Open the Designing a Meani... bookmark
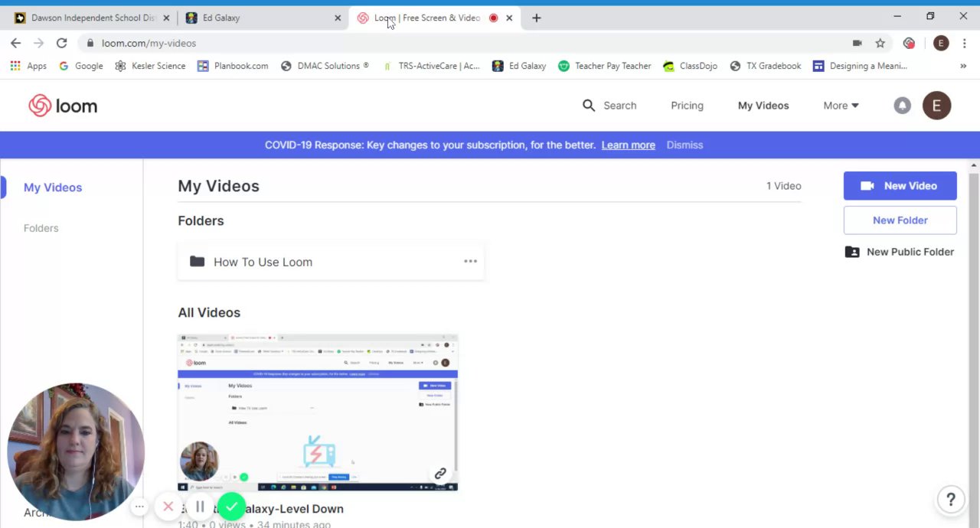 [x=860, y=66]
